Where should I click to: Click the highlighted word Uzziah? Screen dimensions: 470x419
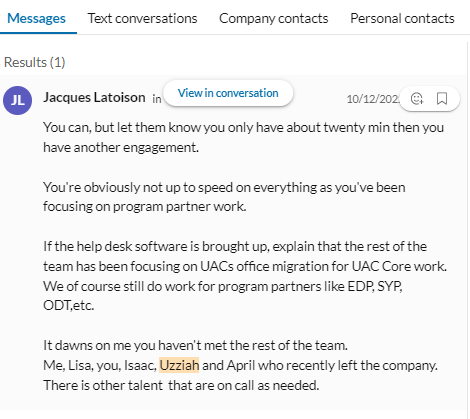coord(179,365)
